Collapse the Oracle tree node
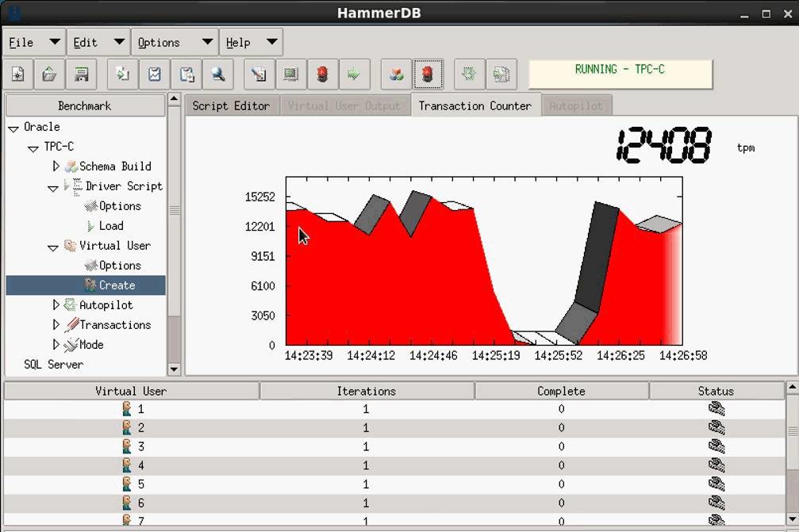The image size is (799, 532). tap(13, 129)
